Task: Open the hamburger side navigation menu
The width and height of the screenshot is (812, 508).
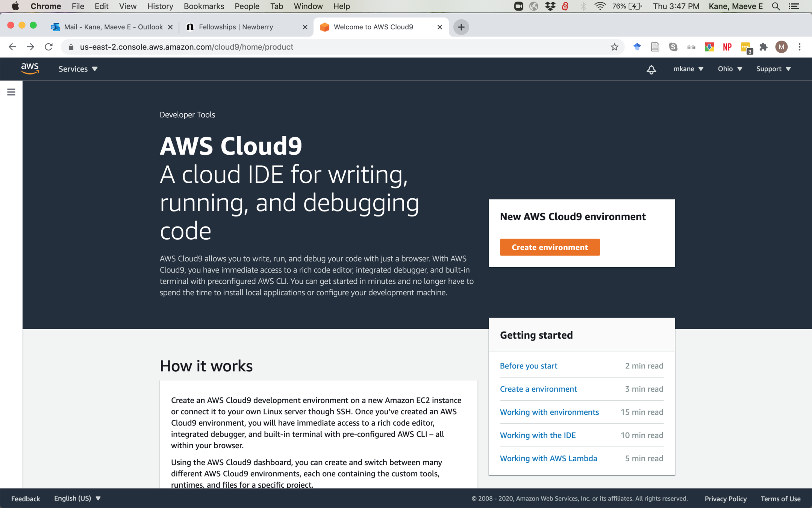Action: pyautogui.click(x=11, y=92)
